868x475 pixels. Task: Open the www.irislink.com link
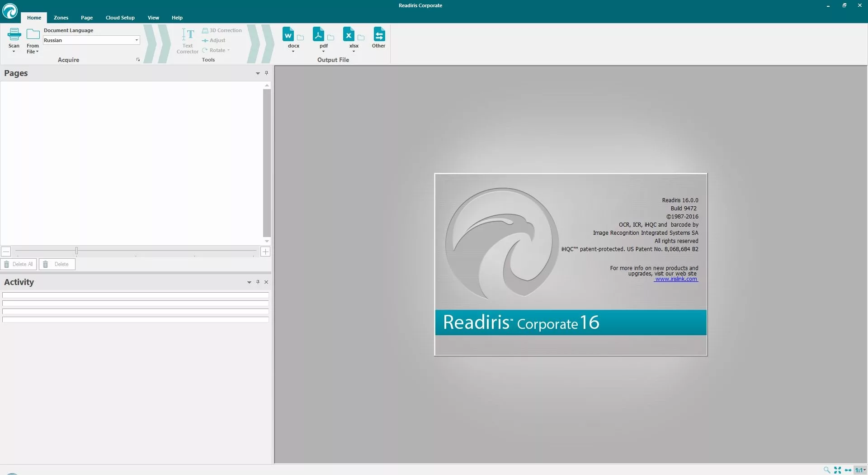point(676,279)
